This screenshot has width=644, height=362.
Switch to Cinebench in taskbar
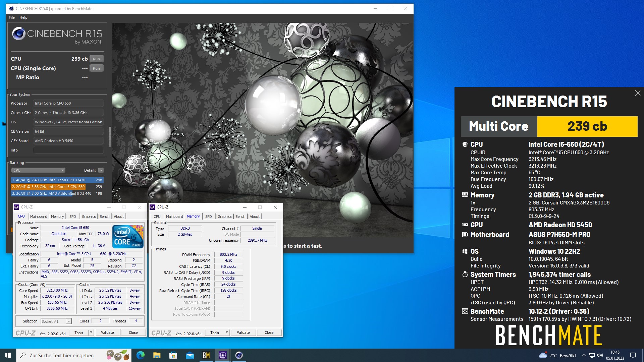pos(239,355)
